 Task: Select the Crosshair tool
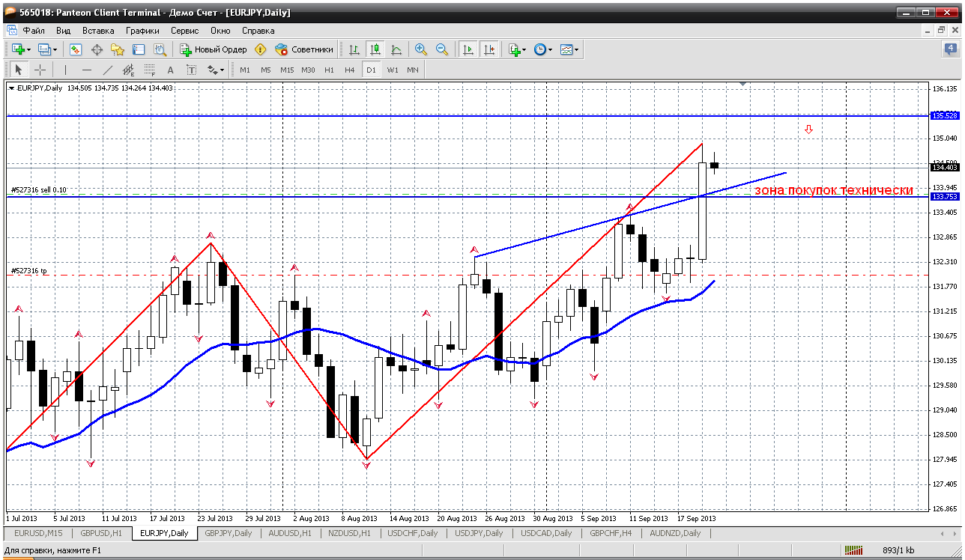(x=40, y=70)
